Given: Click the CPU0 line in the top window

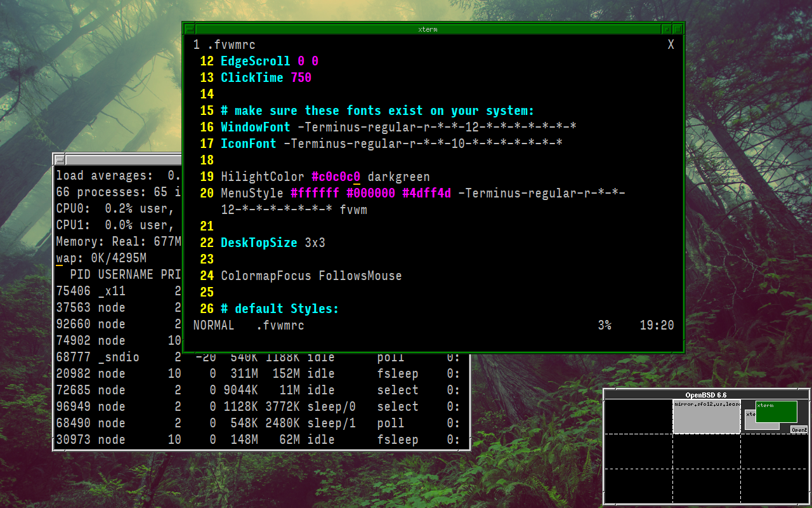Looking at the screenshot, I should [119, 208].
